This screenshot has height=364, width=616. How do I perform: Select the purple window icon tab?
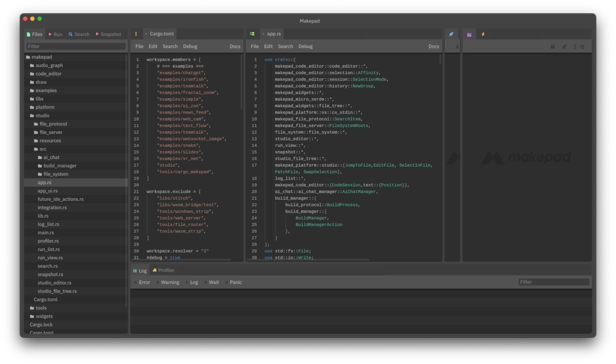coord(469,34)
